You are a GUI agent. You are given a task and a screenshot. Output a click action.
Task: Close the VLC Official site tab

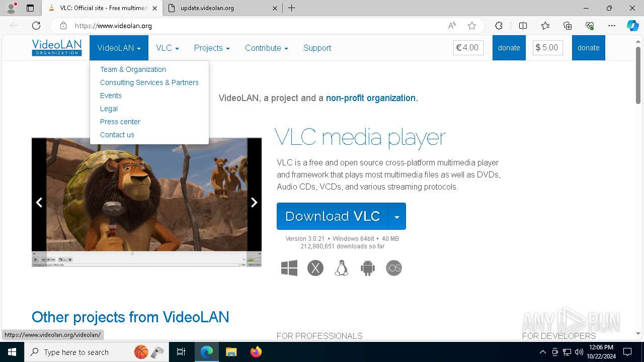pos(154,8)
